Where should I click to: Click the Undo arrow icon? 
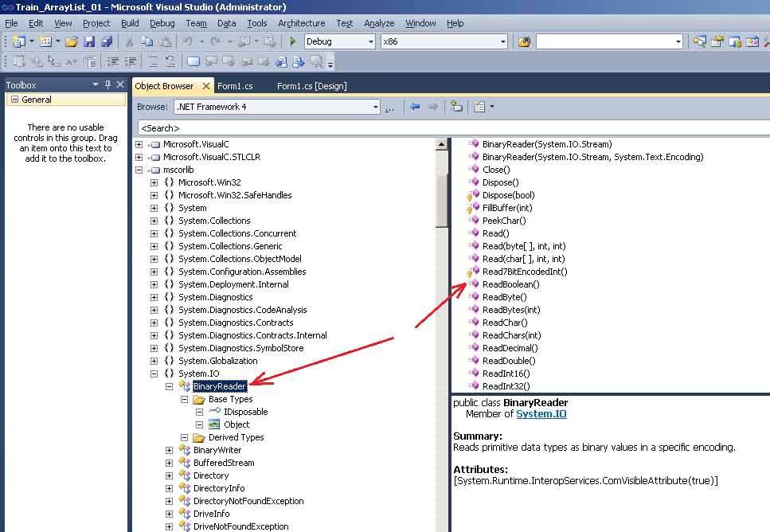tap(188, 41)
